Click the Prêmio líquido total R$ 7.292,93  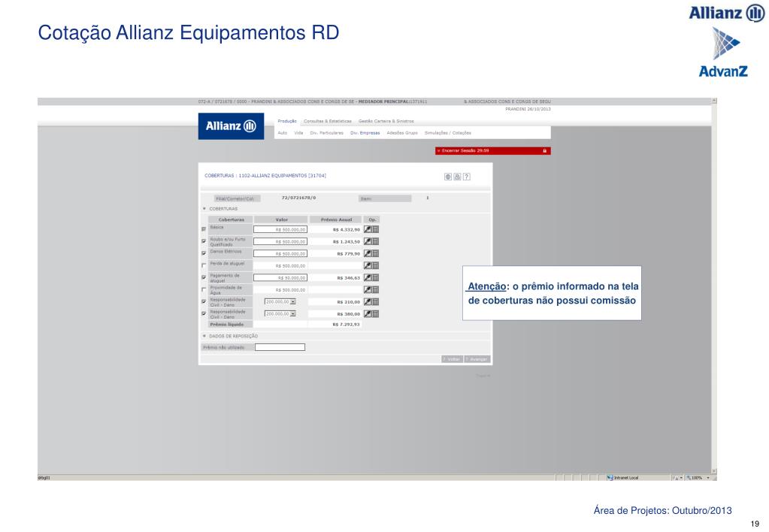(x=346, y=325)
